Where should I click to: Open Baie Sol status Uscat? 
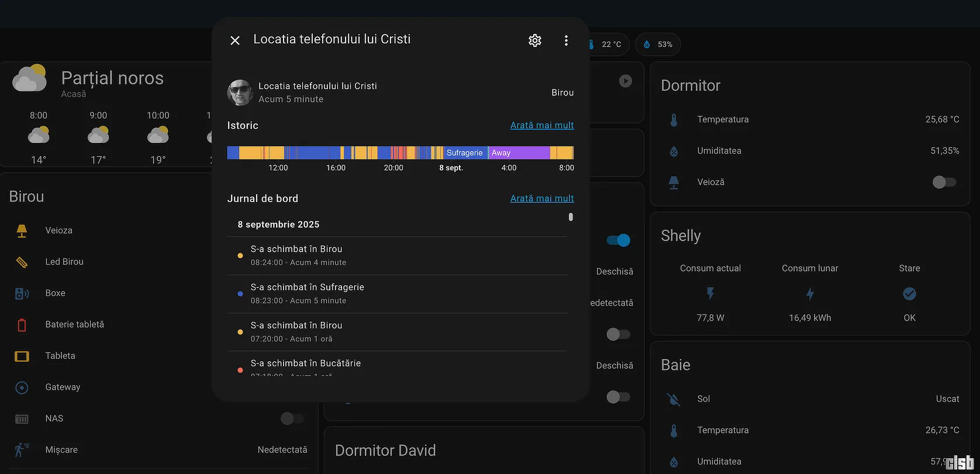947,399
